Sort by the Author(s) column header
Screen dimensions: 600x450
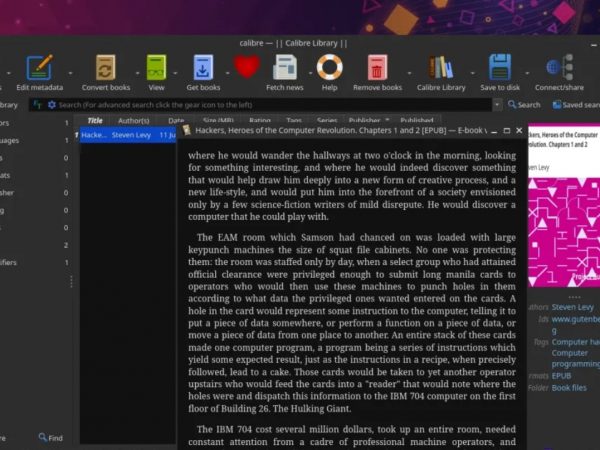tap(134, 121)
